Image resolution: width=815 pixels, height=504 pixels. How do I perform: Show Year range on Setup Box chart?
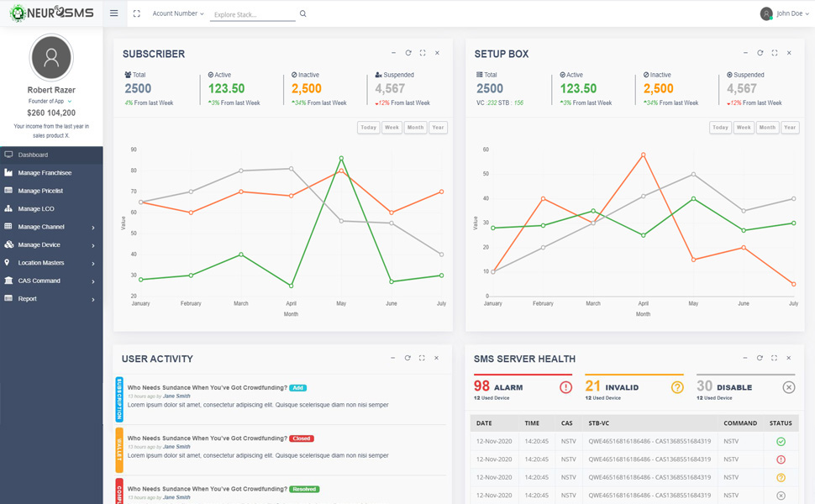(789, 128)
